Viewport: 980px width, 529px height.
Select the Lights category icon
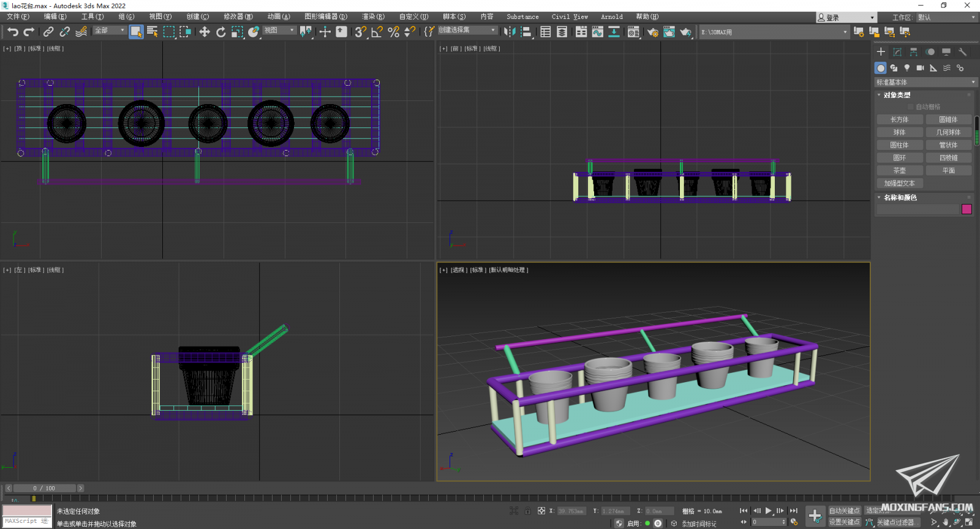907,68
